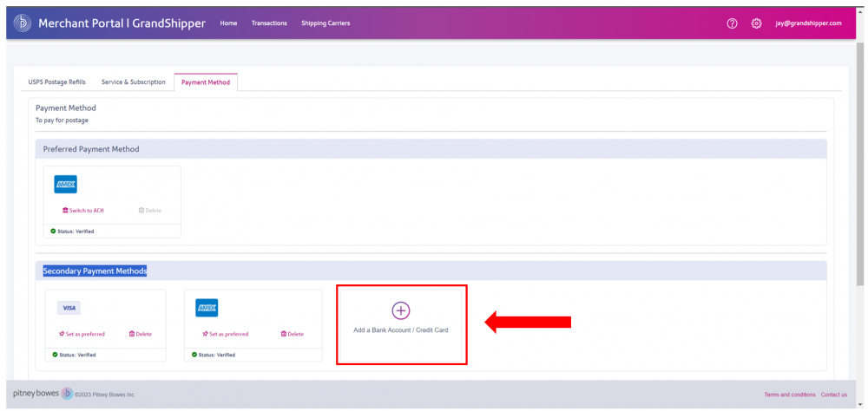Set the VISA card as preferred
Viewport: 868px width, 411px height.
(82, 334)
